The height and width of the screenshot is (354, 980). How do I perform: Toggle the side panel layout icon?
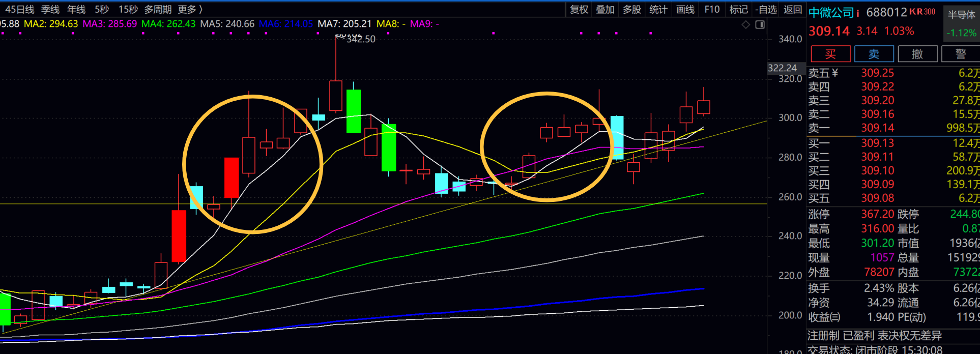760,24
